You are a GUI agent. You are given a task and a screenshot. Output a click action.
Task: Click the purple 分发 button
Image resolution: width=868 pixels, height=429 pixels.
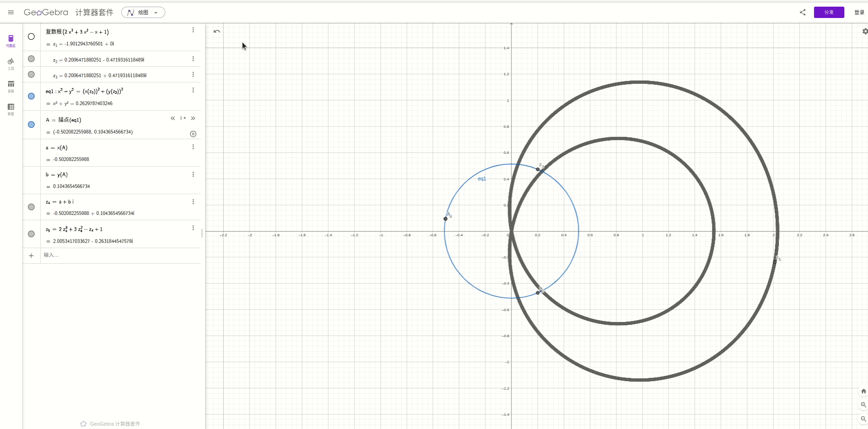tap(829, 12)
